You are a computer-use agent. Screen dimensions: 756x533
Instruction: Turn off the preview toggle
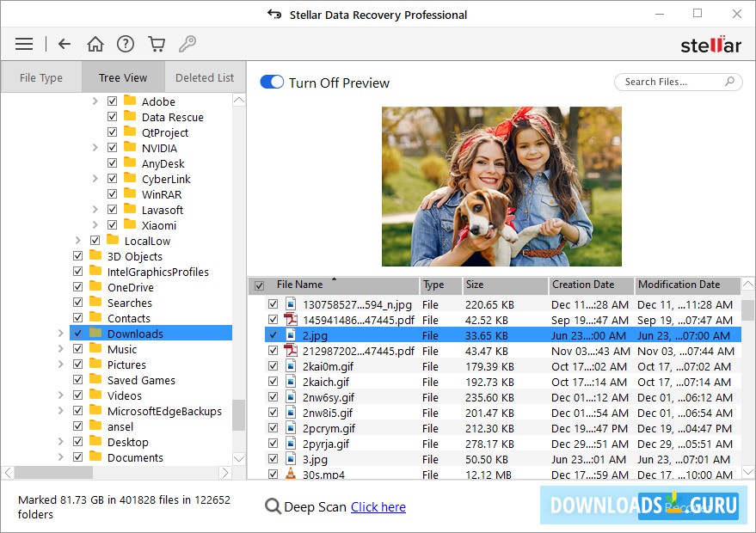[x=271, y=83]
